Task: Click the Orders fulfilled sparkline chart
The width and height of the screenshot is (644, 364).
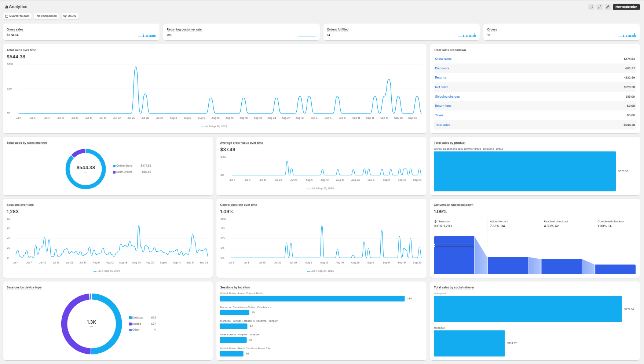Action: pyautogui.click(x=467, y=35)
